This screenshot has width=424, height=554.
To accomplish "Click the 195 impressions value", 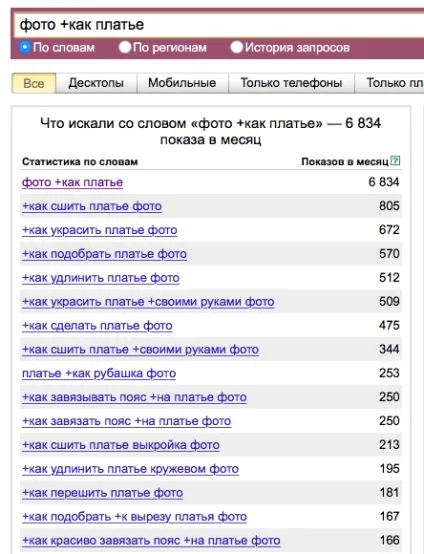I will (389, 469).
